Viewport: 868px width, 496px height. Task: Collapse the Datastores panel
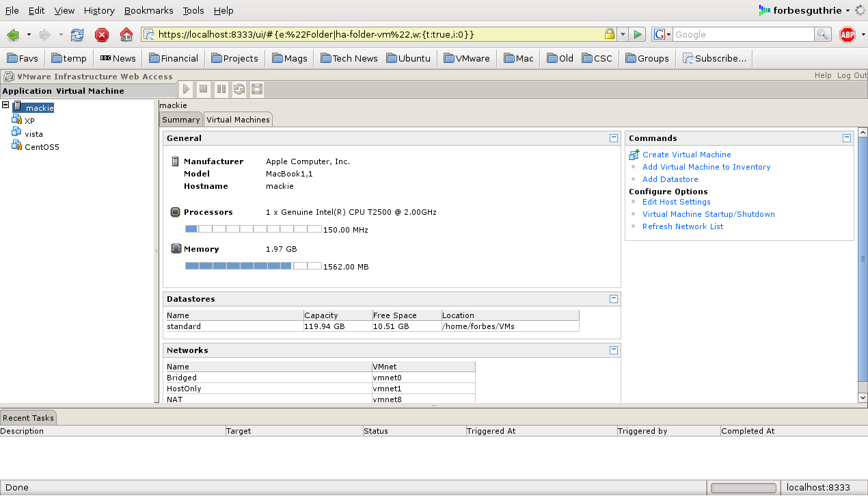coord(614,299)
